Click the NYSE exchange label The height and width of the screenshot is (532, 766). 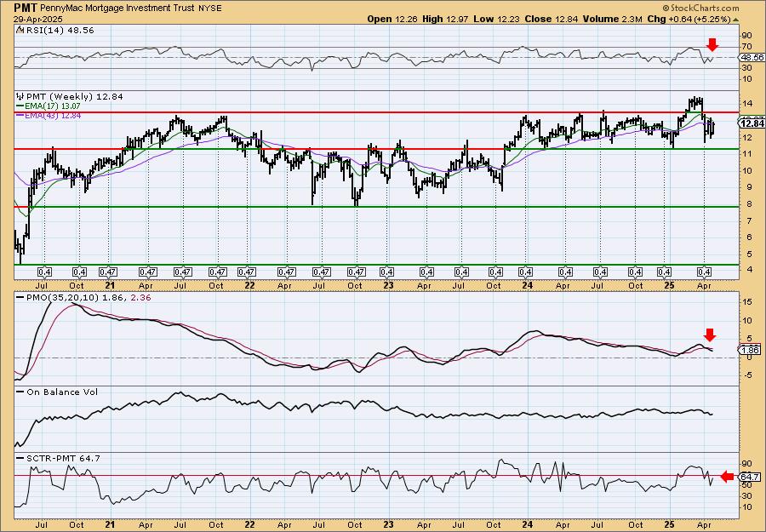[209, 9]
